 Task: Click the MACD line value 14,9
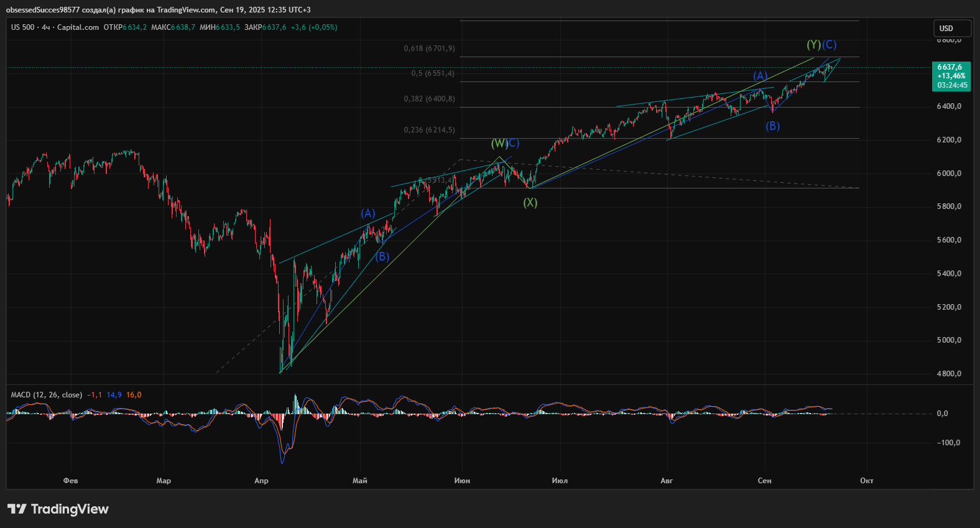[114, 395]
